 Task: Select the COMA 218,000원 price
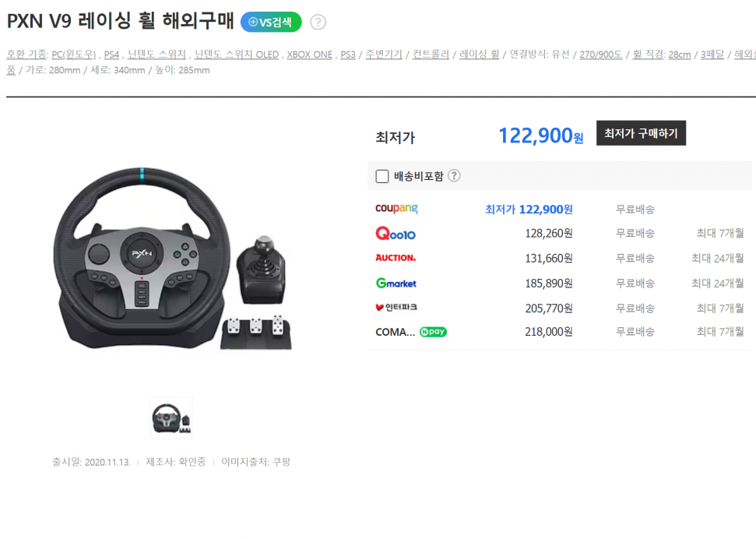click(x=549, y=332)
